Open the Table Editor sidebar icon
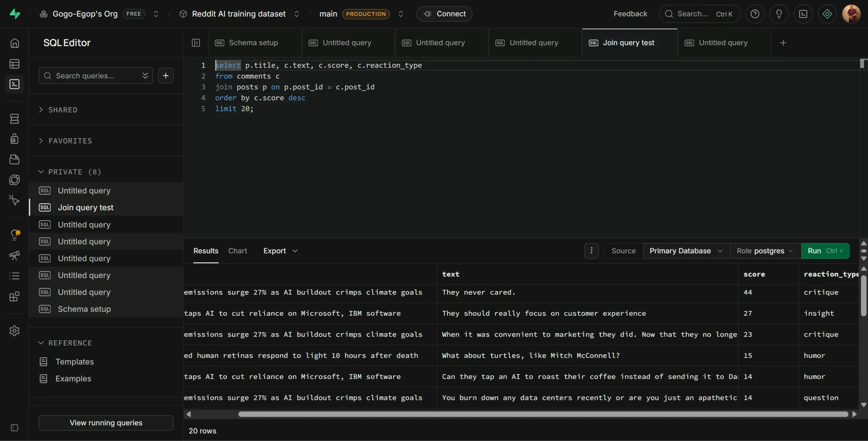Image resolution: width=868 pixels, height=441 pixels. [14, 64]
